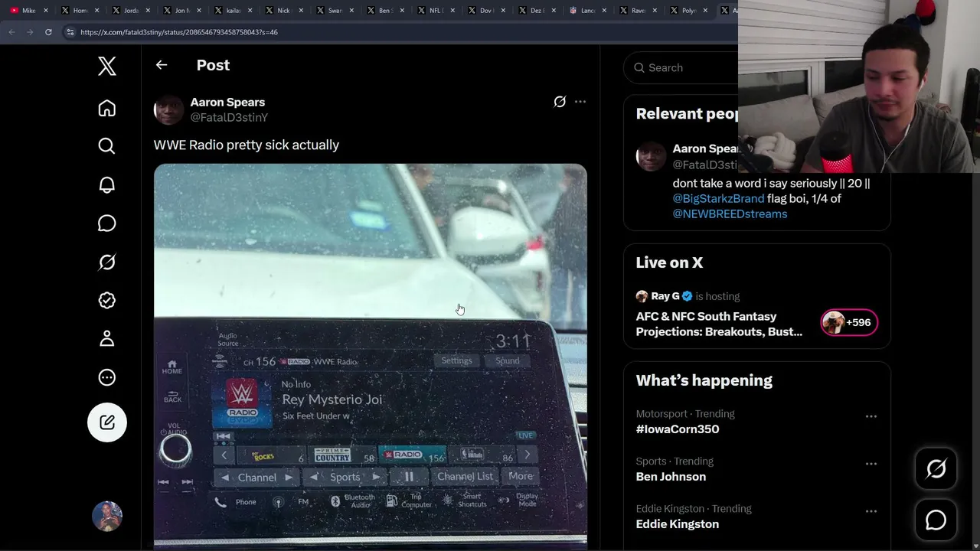This screenshot has height=551, width=980.
Task: Close the Dov browser tab
Action: tap(503, 11)
